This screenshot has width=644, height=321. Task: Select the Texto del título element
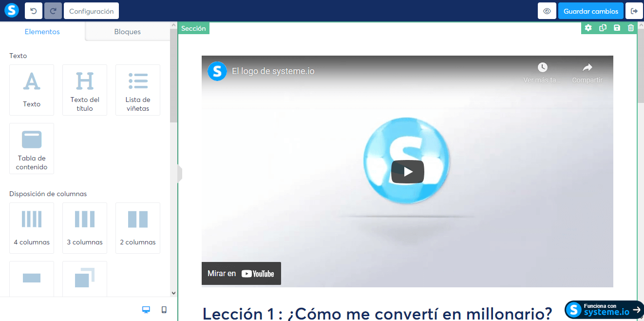pyautogui.click(x=85, y=90)
